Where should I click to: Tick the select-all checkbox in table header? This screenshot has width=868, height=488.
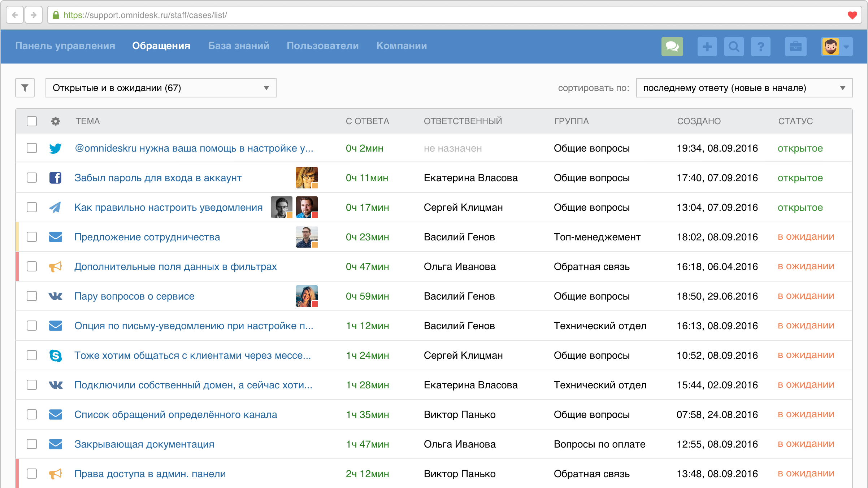[32, 121]
